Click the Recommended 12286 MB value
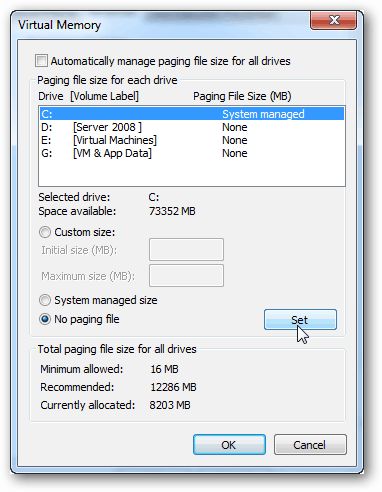This screenshot has height=492, width=382. tap(173, 387)
